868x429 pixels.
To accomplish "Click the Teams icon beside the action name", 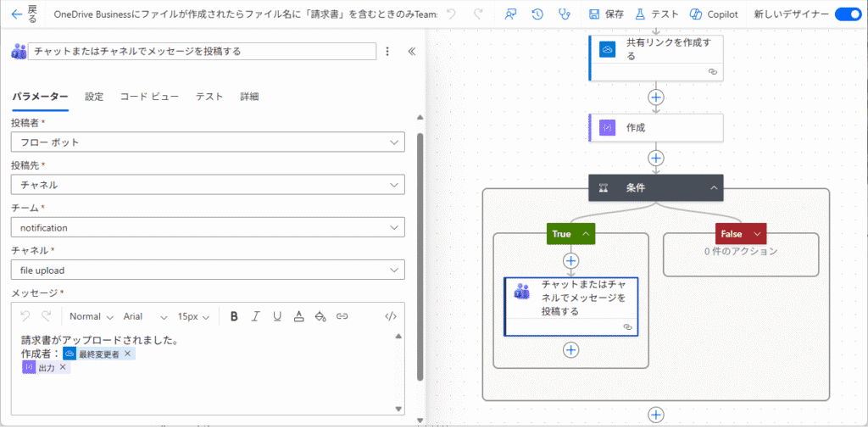I will 19,52.
